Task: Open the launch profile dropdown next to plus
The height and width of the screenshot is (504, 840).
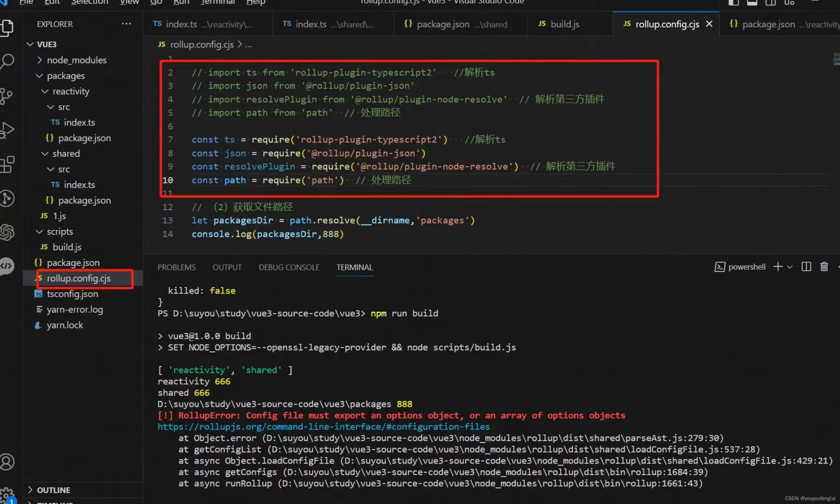Action: pos(790,267)
